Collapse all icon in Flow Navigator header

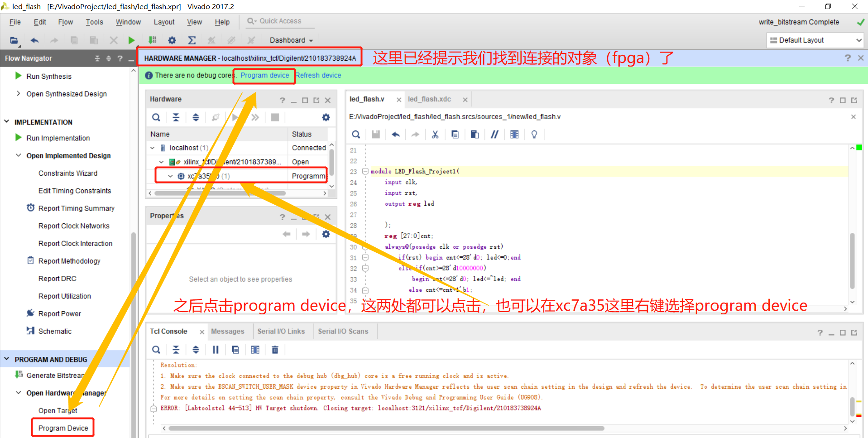(x=97, y=58)
